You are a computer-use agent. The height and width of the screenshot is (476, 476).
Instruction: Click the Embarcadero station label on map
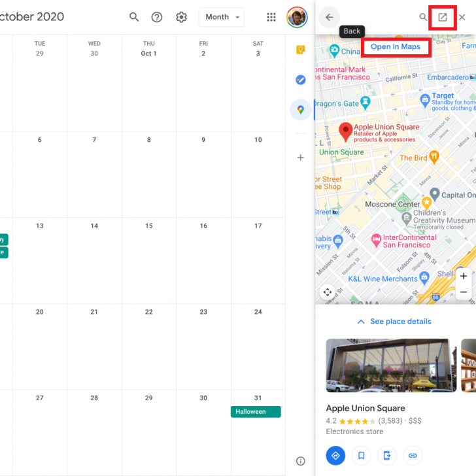(x=448, y=77)
